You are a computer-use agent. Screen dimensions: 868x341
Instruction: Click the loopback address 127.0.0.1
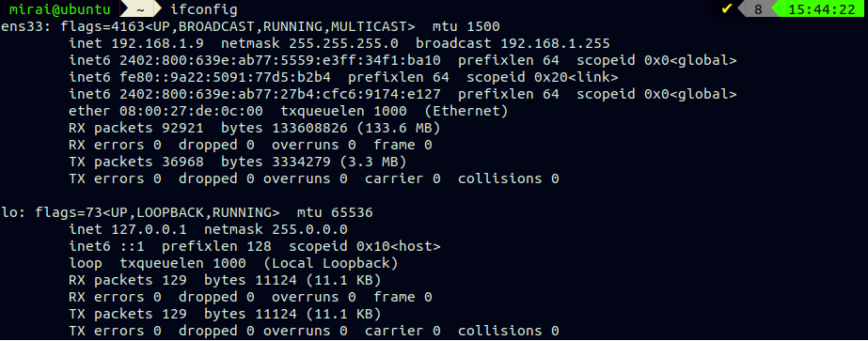pos(149,229)
